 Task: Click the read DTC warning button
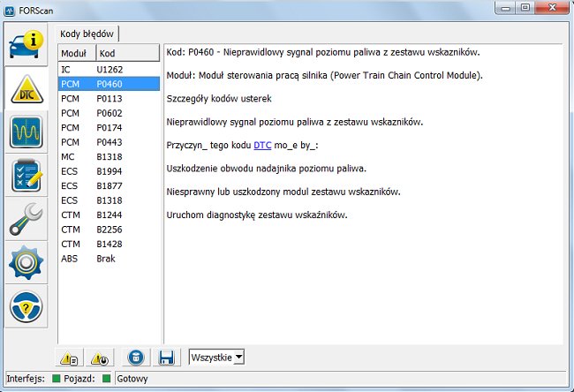(68, 358)
